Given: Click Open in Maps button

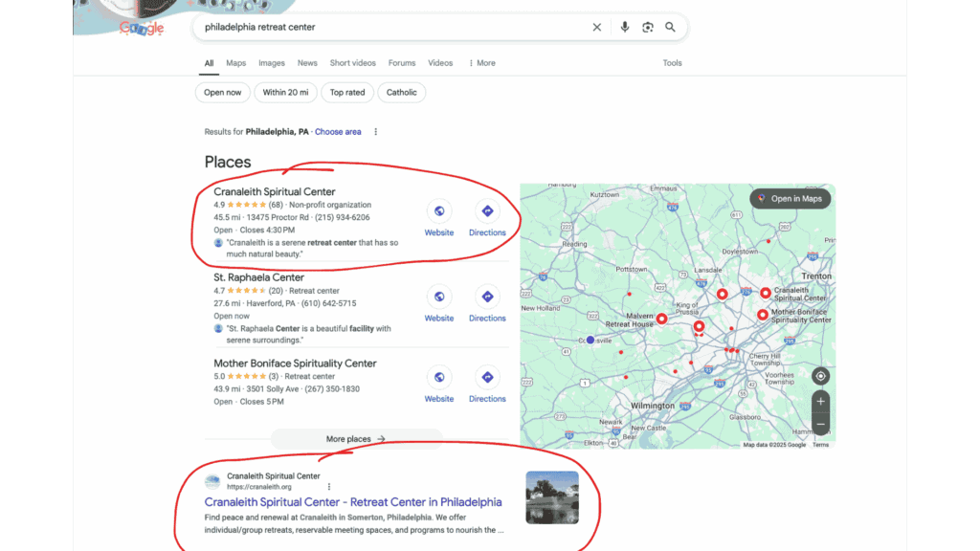Looking at the screenshot, I should (790, 199).
